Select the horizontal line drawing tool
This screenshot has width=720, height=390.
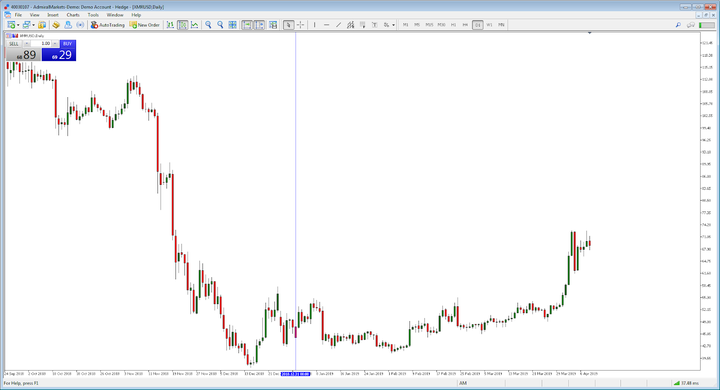[x=326, y=25]
